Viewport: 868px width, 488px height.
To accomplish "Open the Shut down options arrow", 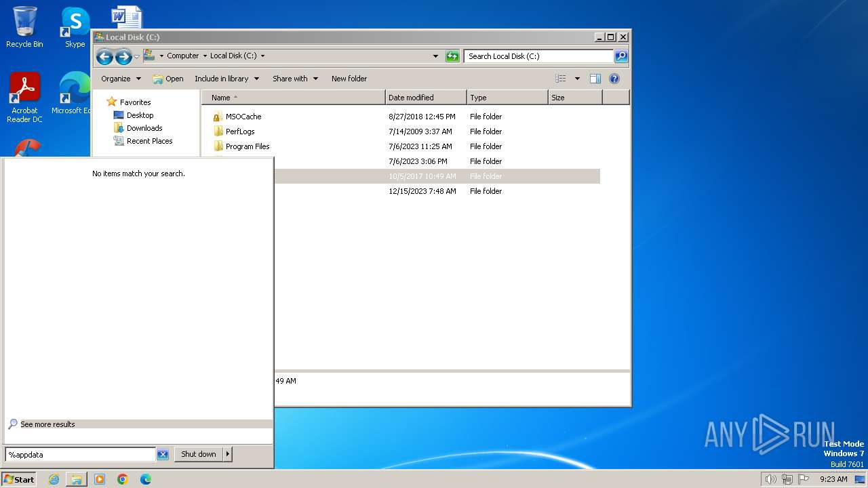I will [x=228, y=455].
